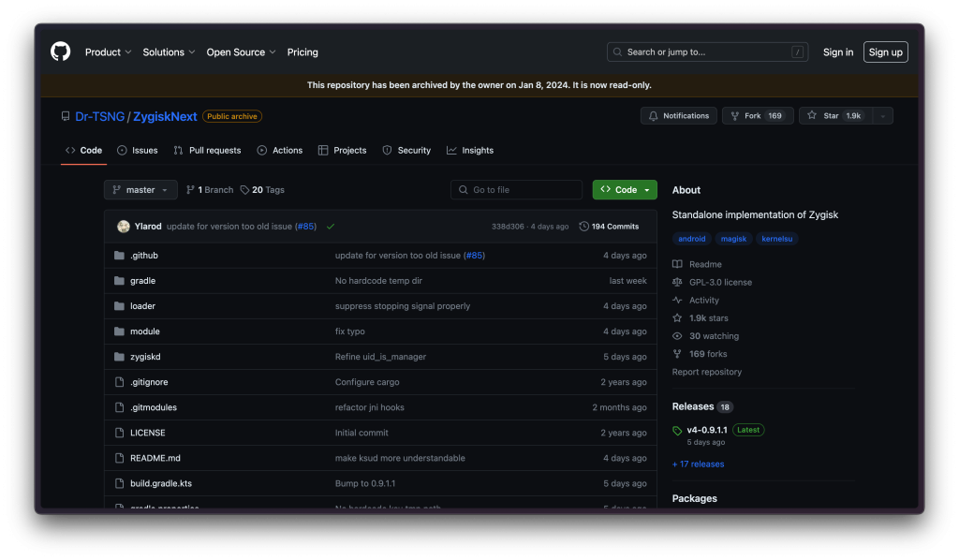Viewport: 959px width, 560px height.
Task: Open the .github folder
Action: [143, 256]
